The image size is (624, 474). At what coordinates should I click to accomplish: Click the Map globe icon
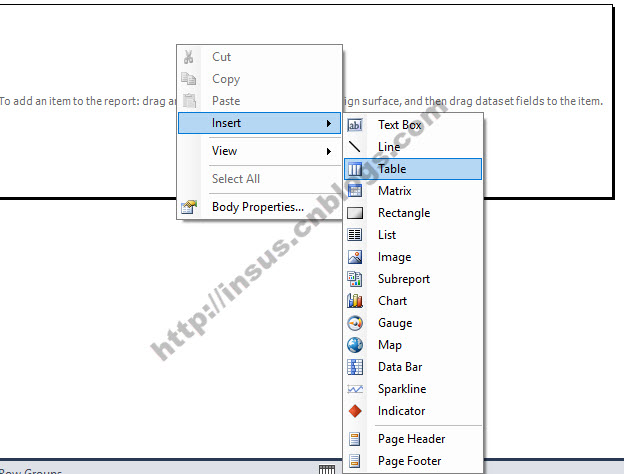pos(355,345)
